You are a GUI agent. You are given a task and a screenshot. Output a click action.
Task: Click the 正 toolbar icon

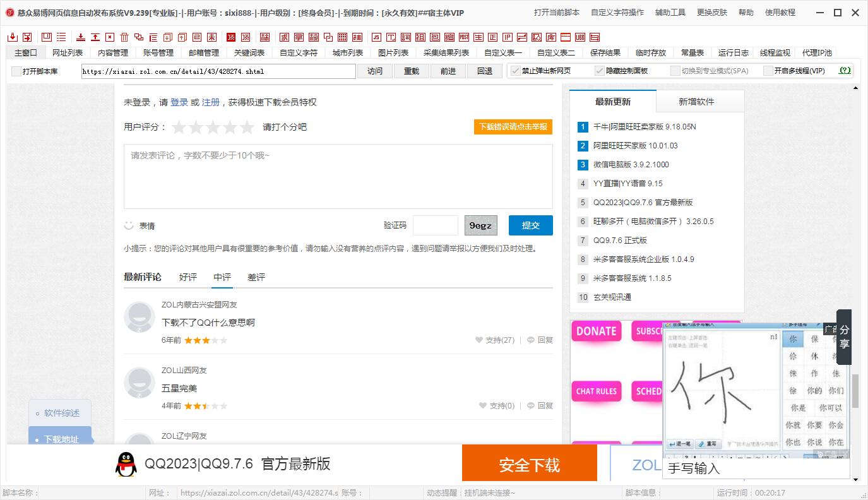click(493, 37)
